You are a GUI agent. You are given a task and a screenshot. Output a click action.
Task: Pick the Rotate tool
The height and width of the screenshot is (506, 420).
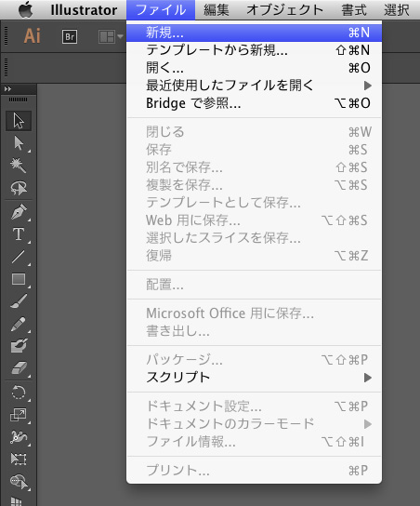(19, 393)
